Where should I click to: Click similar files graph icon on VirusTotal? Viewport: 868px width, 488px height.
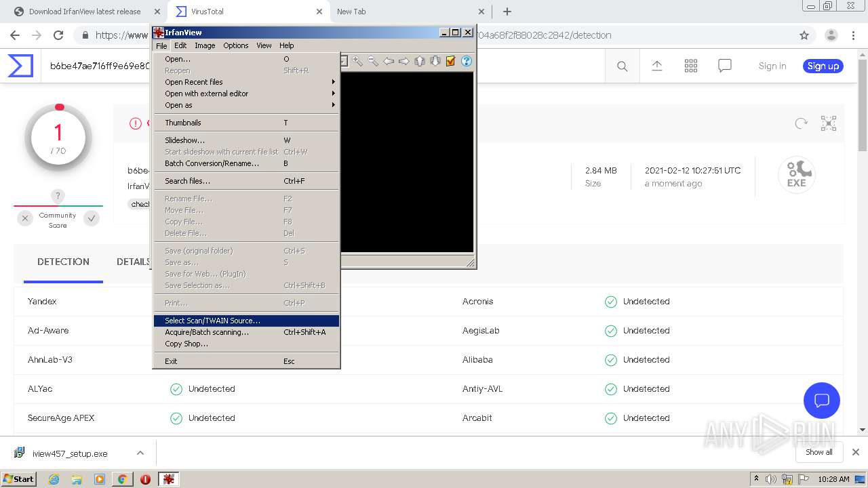click(829, 123)
